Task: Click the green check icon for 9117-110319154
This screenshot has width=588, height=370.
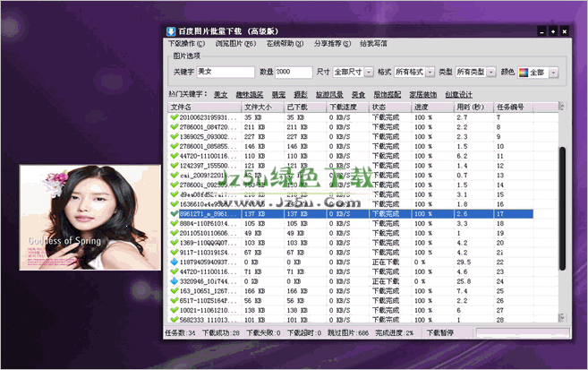Action: click(174, 253)
